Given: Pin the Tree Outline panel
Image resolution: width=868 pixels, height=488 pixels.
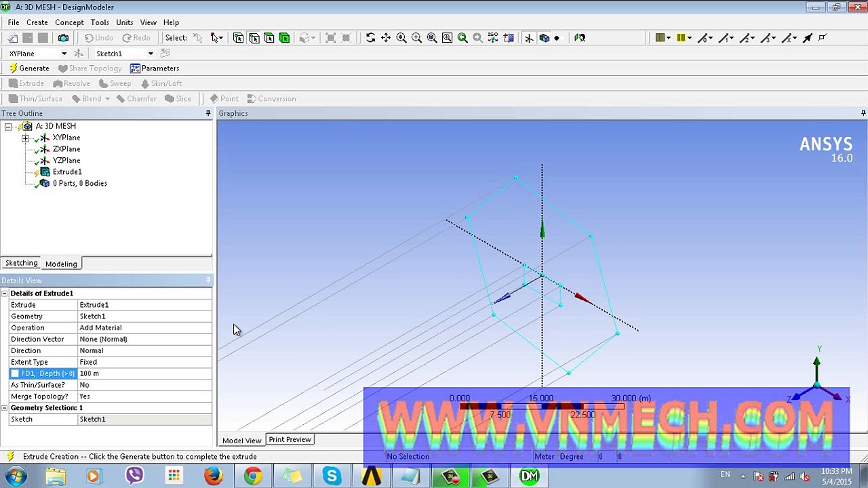Looking at the screenshot, I should click(208, 113).
